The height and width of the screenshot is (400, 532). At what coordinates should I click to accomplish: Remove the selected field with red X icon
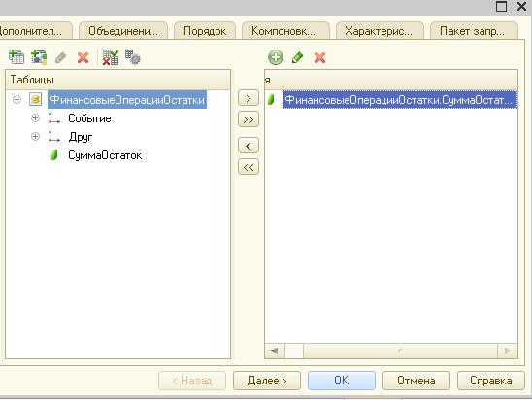pyautogui.click(x=319, y=57)
